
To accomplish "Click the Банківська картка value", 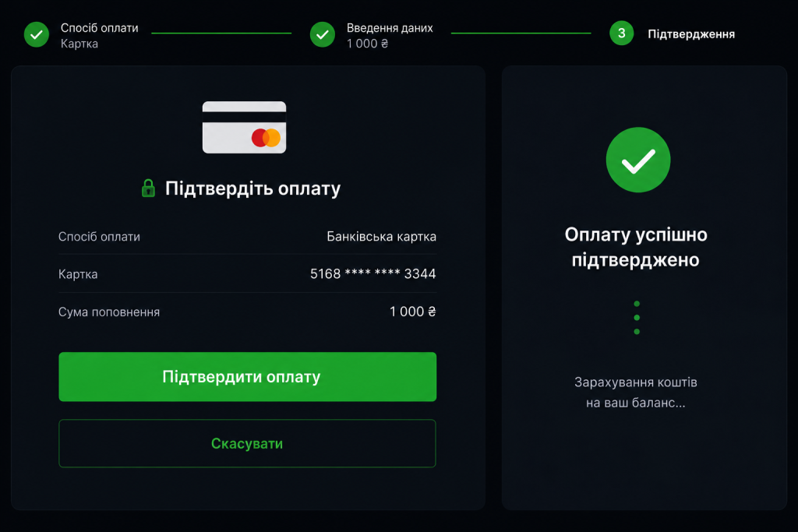I will click(x=381, y=237).
